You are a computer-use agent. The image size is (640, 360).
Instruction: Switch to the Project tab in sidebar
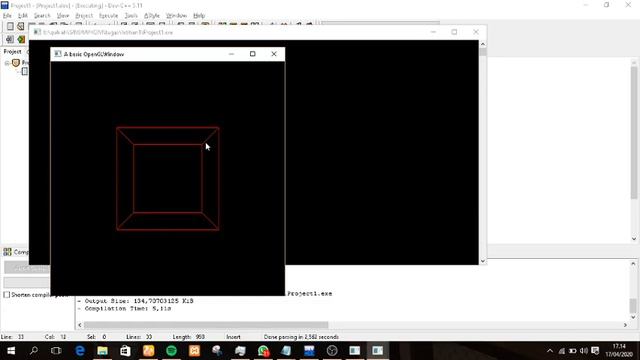tap(12, 52)
